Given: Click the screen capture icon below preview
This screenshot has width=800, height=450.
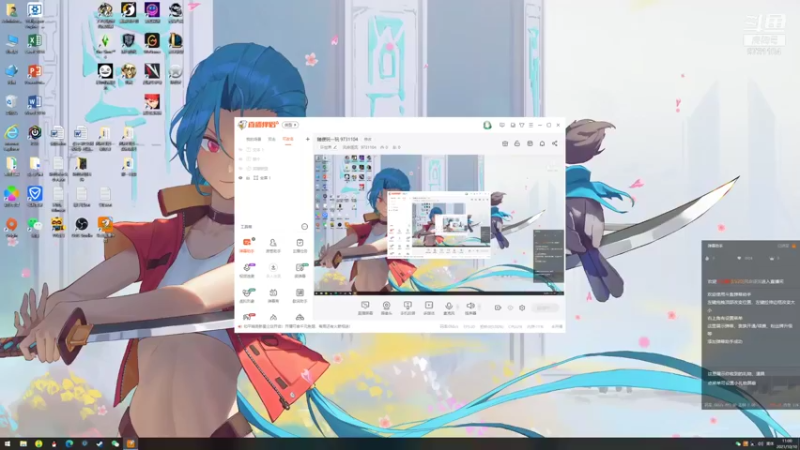Looking at the screenshot, I should click(365, 308).
